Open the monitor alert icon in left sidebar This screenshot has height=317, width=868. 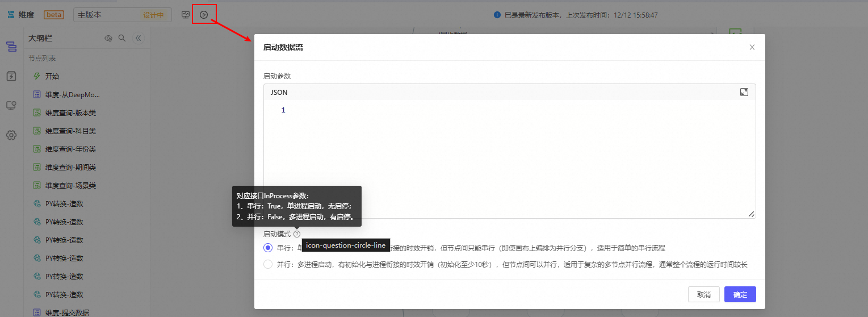(x=11, y=106)
